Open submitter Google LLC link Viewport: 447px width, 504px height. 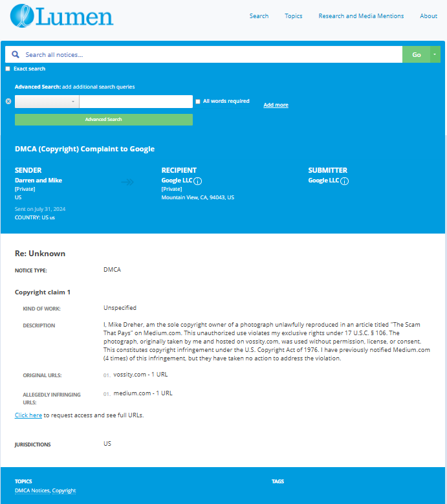323,181
